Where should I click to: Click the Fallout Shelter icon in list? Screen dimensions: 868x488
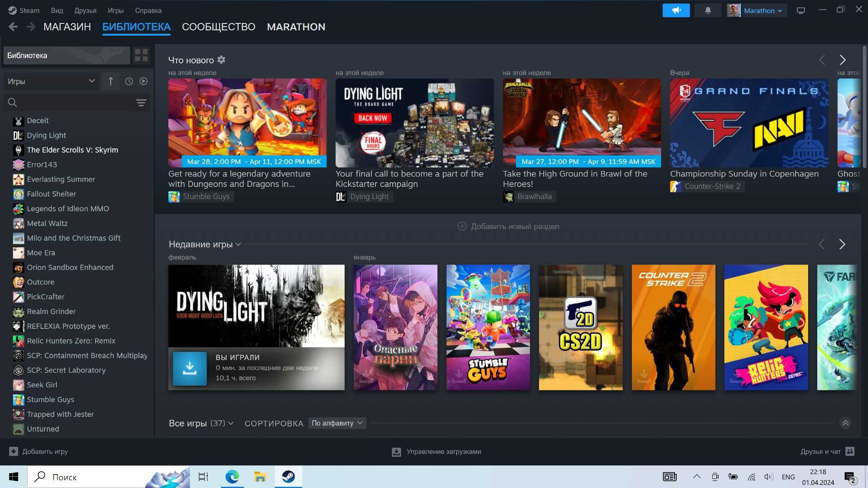tap(18, 194)
